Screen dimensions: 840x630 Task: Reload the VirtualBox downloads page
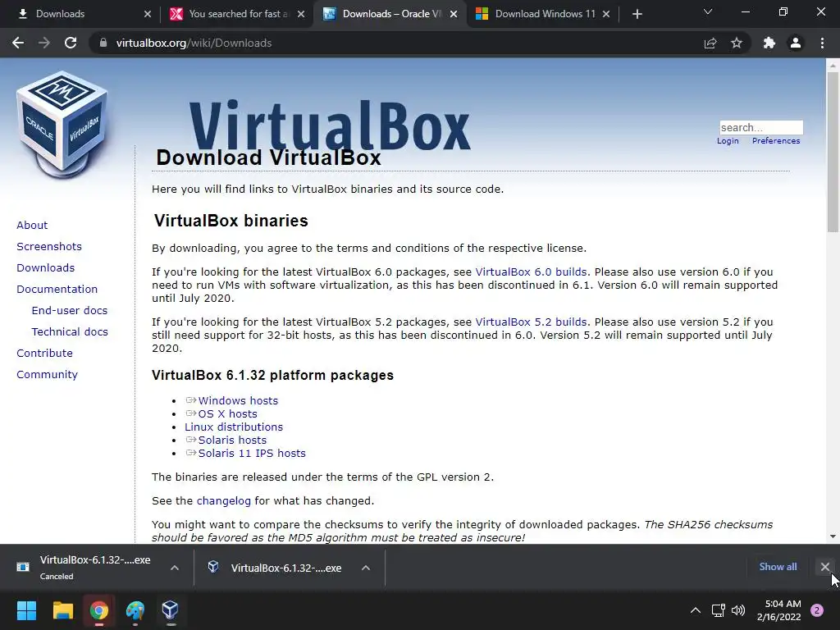tap(71, 43)
